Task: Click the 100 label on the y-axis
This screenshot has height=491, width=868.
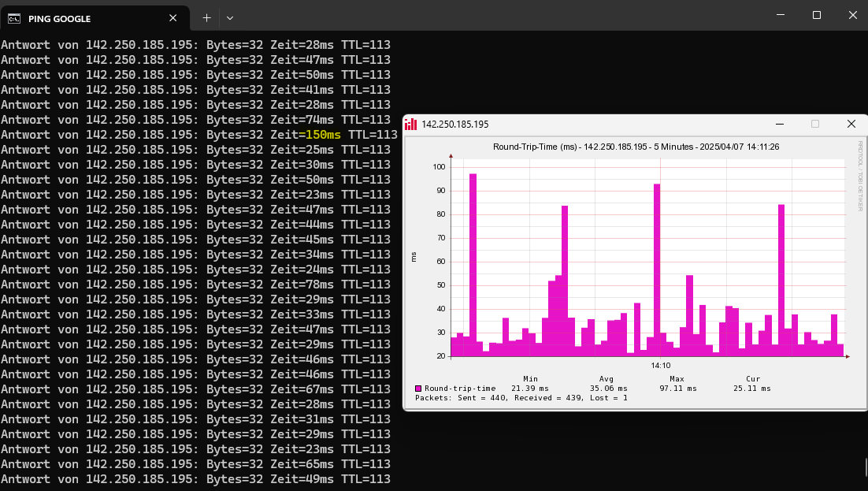Action: point(439,167)
